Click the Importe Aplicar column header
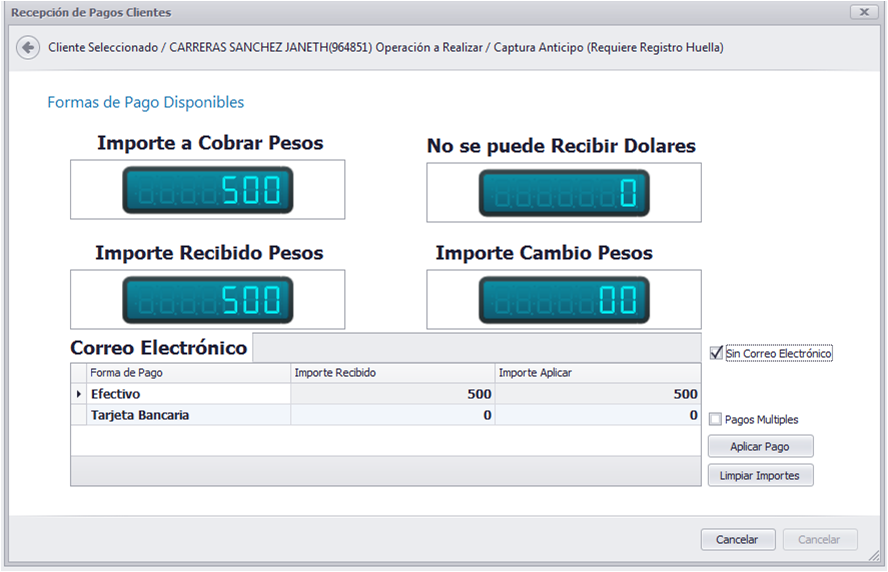The image size is (888, 572). click(597, 373)
